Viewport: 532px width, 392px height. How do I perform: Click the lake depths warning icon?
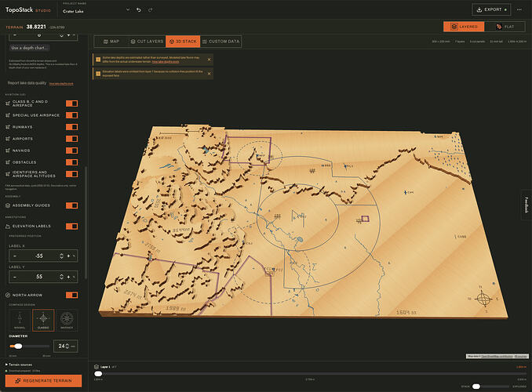click(98, 60)
